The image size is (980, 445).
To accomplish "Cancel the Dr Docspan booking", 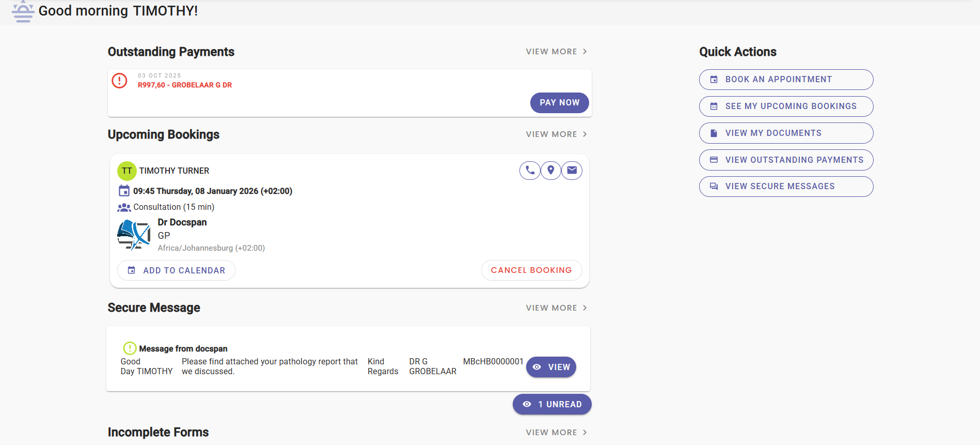I will [x=531, y=270].
